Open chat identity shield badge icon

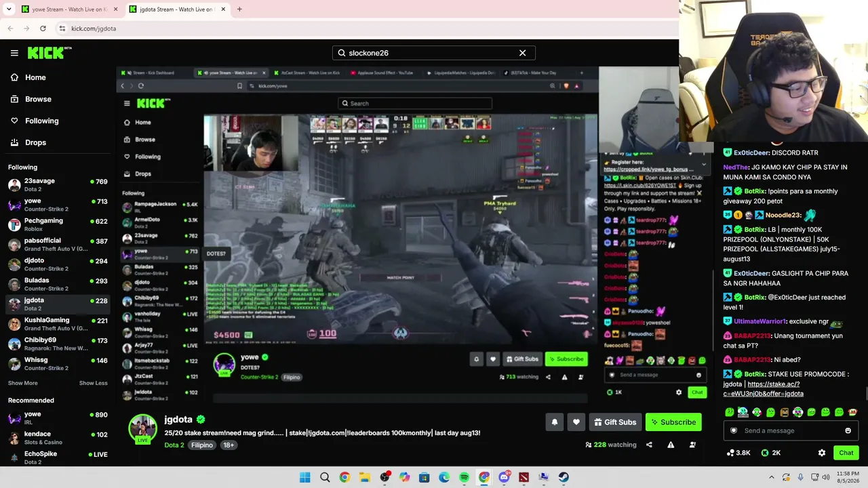pyautogui.click(x=733, y=430)
